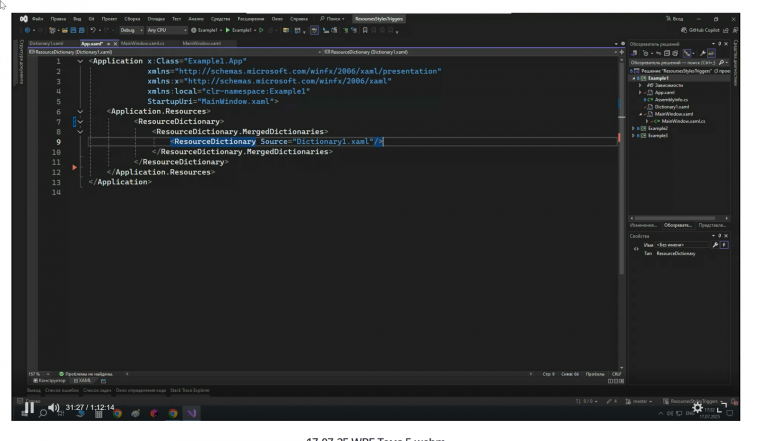Screen dimensions: 768x441
Task: Collapse Application.Resources fold at line 6
Action: [x=80, y=112]
